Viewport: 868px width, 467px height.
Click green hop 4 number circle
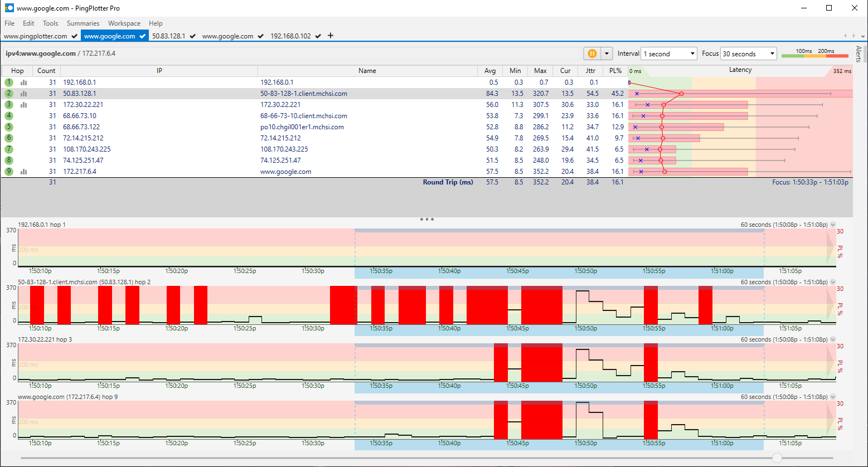pyautogui.click(x=9, y=116)
